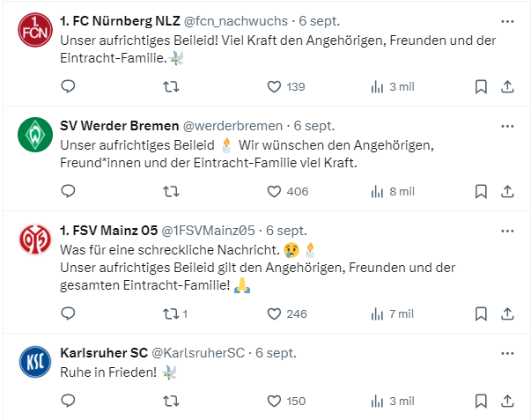Open the 1. FC Nürnberg profile picture

click(35, 30)
